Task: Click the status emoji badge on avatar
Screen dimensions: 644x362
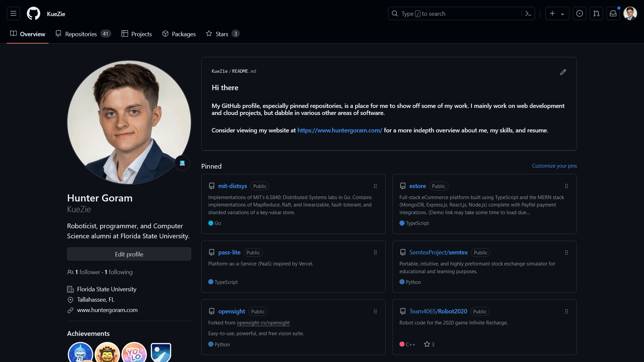Action: (x=182, y=163)
